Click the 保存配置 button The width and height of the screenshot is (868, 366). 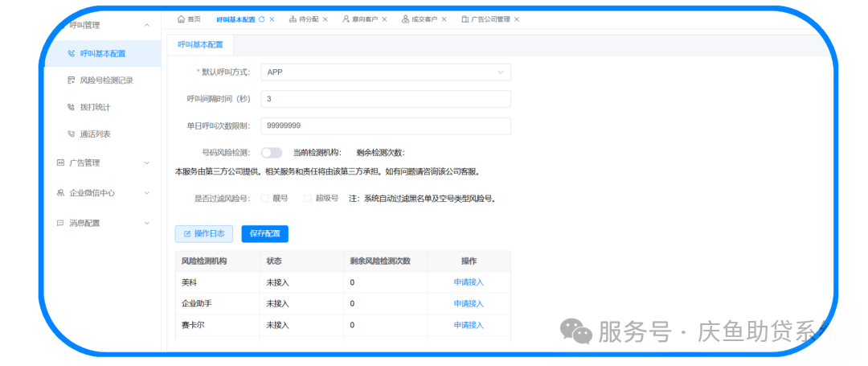(x=264, y=233)
